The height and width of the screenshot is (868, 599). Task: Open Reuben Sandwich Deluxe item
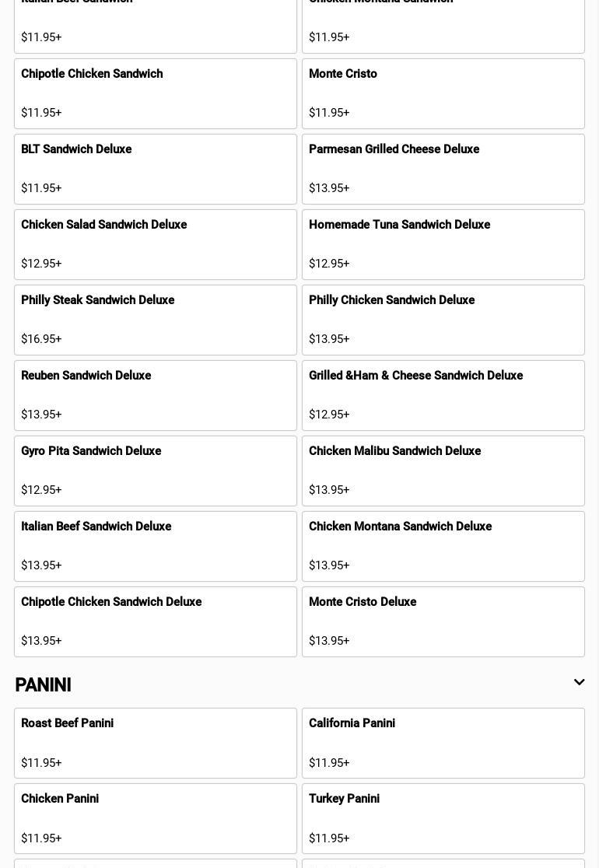point(156,395)
